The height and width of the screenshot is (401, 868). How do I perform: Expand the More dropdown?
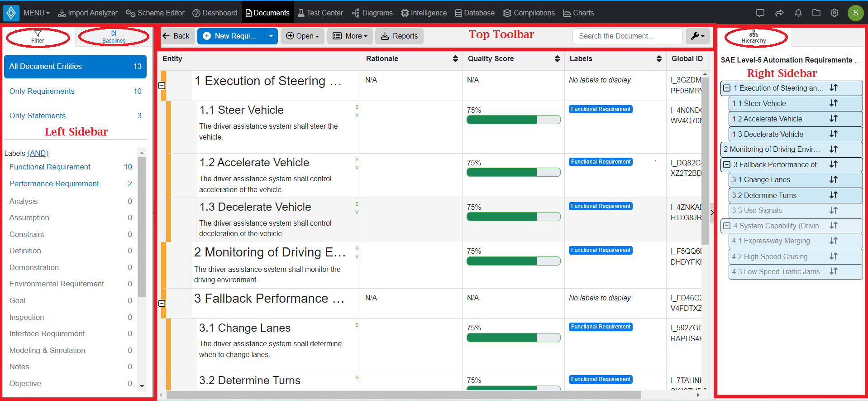tap(350, 36)
